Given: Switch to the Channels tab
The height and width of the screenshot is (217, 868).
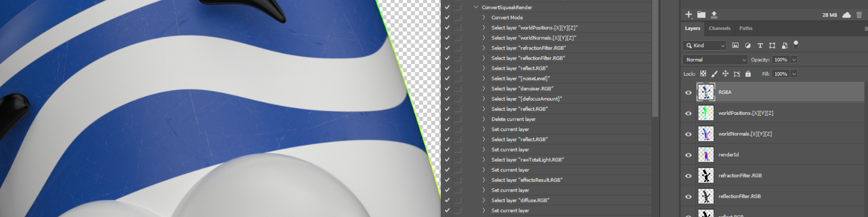Looking at the screenshot, I should pos(720,28).
